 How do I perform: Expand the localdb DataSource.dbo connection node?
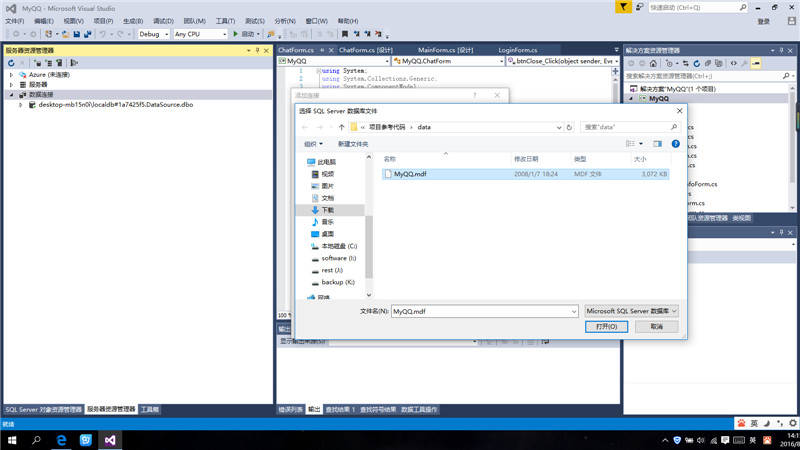pos(20,104)
